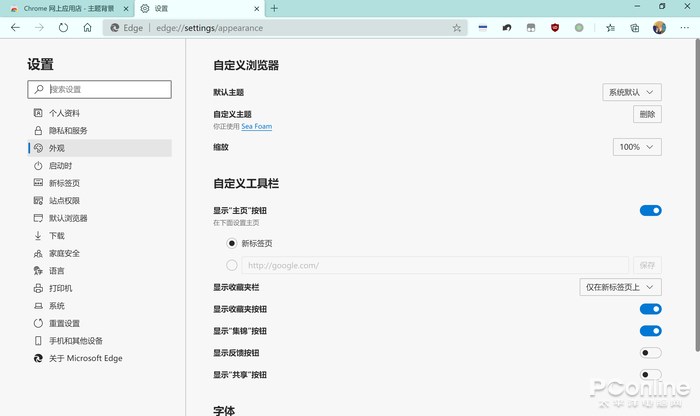This screenshot has width=700, height=416.
Task: Click the http://google.com/ URL field
Action: pyautogui.click(x=435, y=265)
